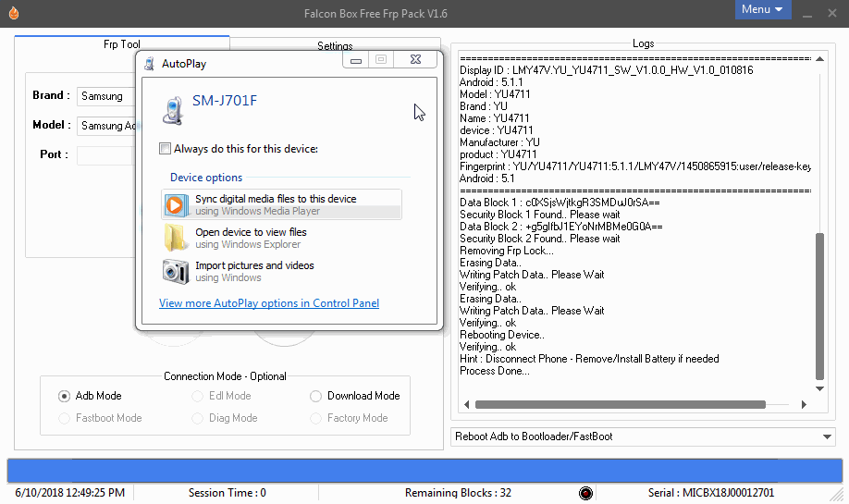
Task: Select Diag Mode radio button
Action: [197, 419]
